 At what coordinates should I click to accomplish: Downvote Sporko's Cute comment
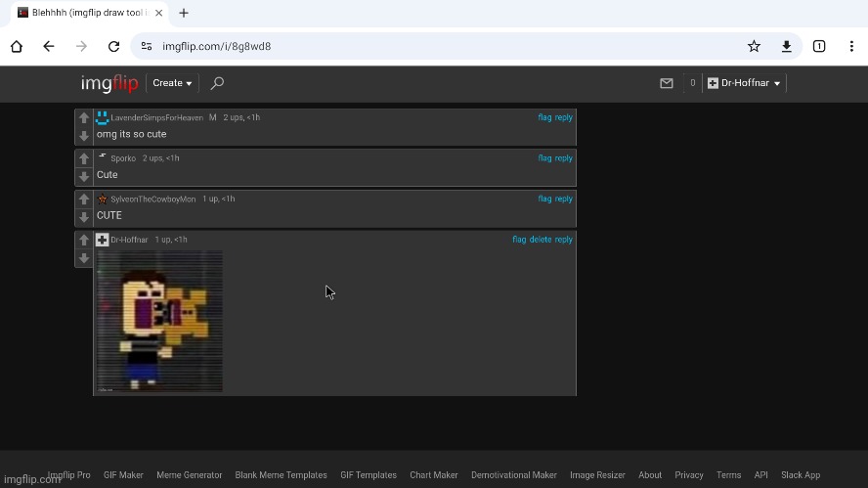tap(84, 177)
